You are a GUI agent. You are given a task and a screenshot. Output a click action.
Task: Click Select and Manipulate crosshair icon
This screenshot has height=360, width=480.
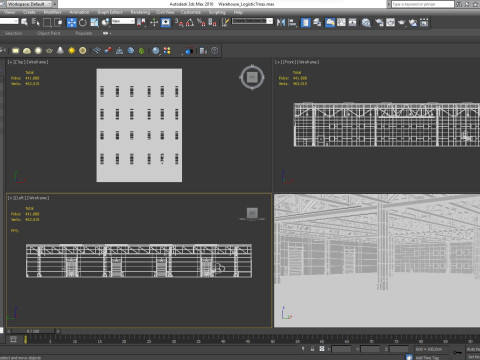coord(154,22)
